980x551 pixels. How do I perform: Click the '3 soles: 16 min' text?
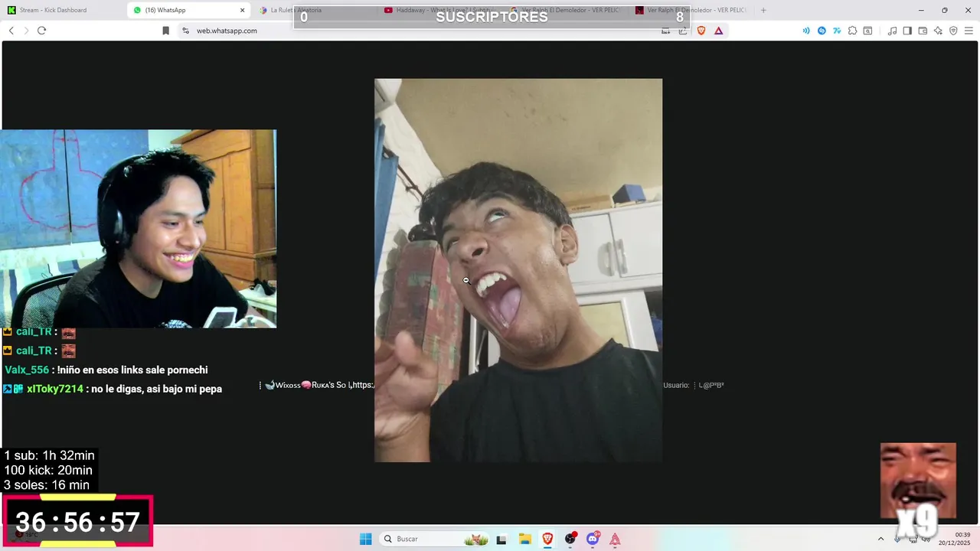pyautogui.click(x=47, y=485)
